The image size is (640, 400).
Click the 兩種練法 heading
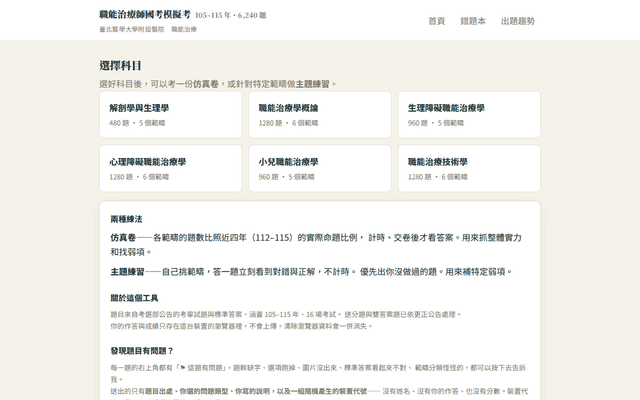pos(126,219)
